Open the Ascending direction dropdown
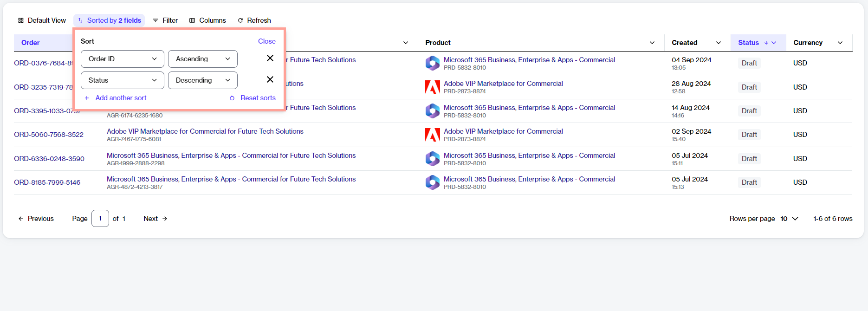 click(202, 59)
